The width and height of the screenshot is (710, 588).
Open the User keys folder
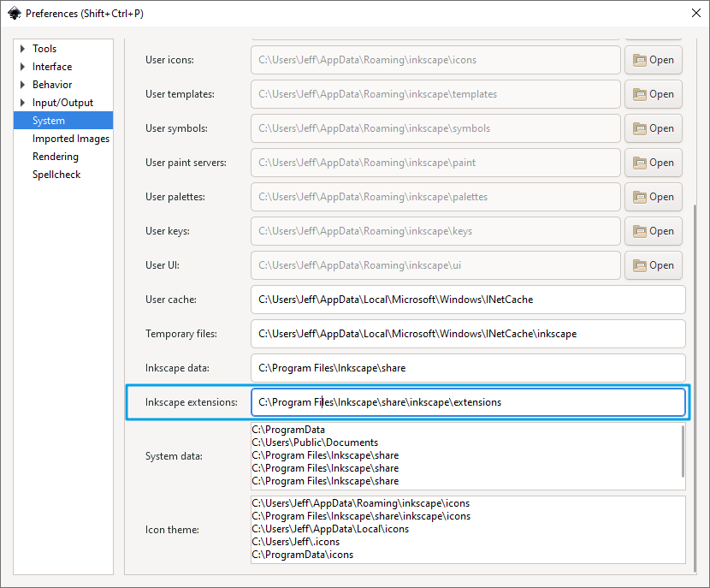[654, 231]
